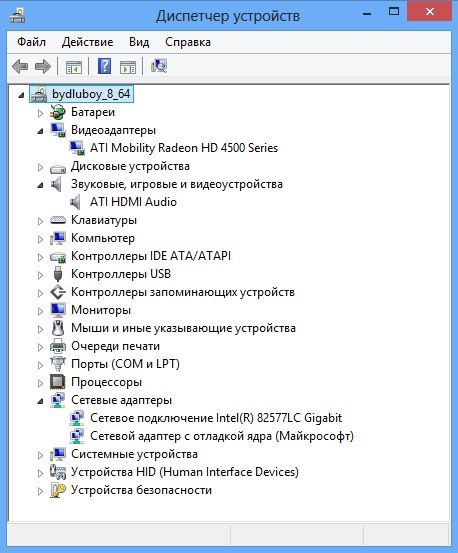This screenshot has width=458, height=553.
Task: Expand the Дисковые устройства category
Action: 40,167
